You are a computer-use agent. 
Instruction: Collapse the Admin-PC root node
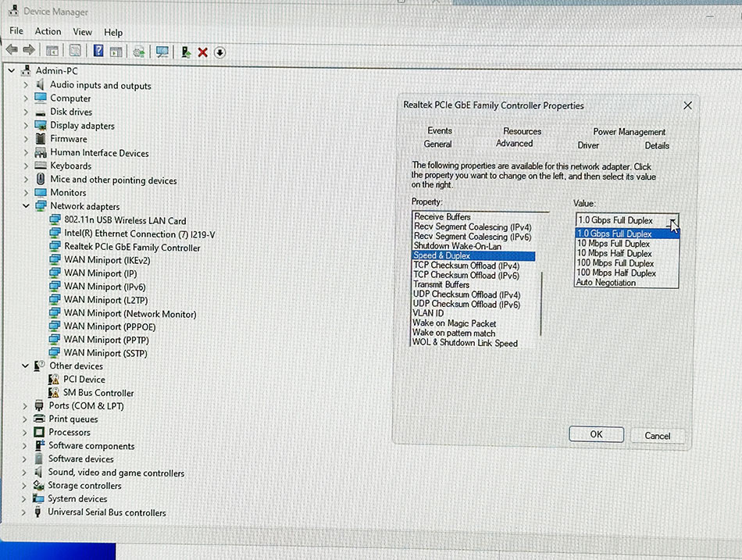(x=12, y=70)
